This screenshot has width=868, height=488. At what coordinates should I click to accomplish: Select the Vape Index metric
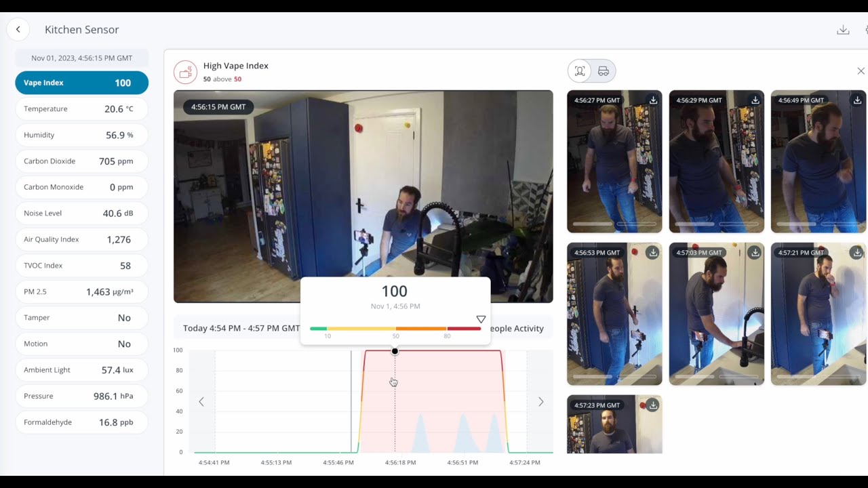tap(82, 83)
